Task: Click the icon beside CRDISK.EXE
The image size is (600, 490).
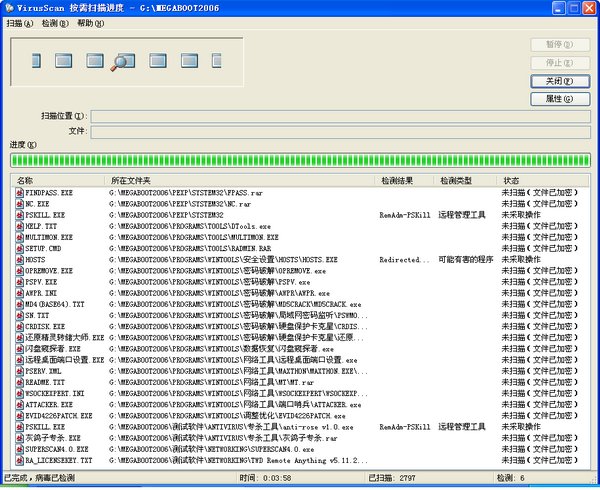Action: tap(19, 326)
